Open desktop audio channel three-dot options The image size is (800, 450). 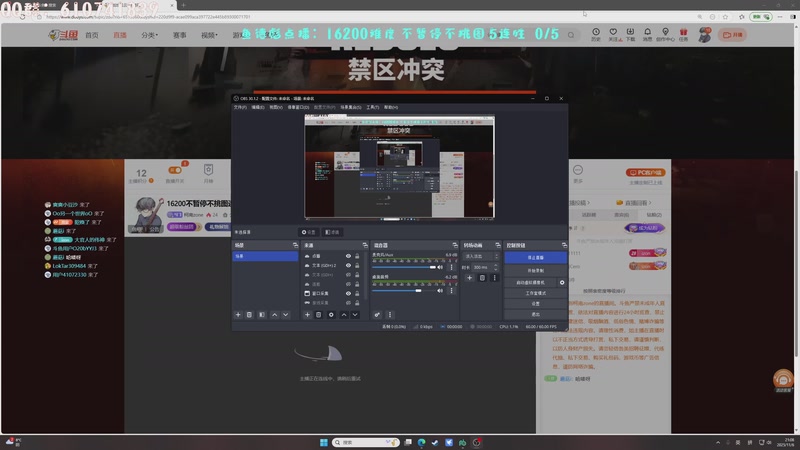[x=451, y=291]
